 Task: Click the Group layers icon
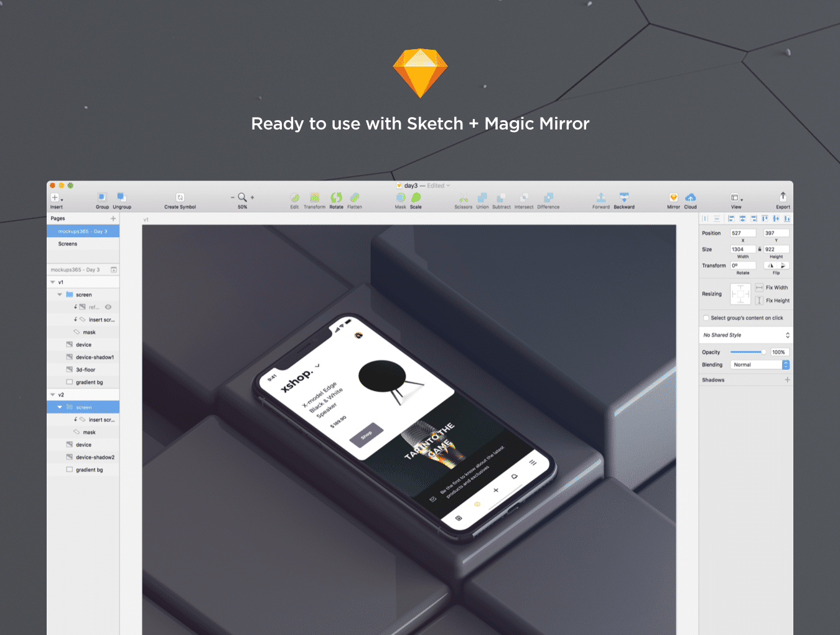[x=102, y=197]
